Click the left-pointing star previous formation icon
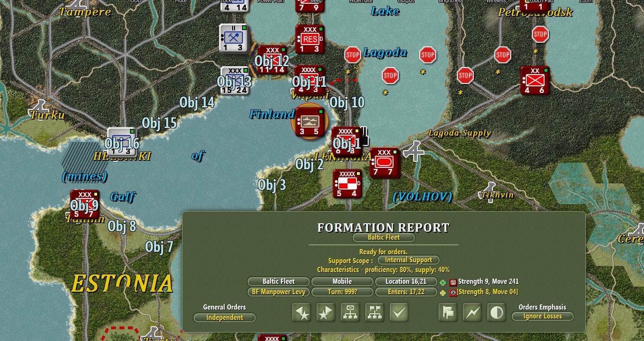Screen dimensions: 644x341 click(302, 313)
